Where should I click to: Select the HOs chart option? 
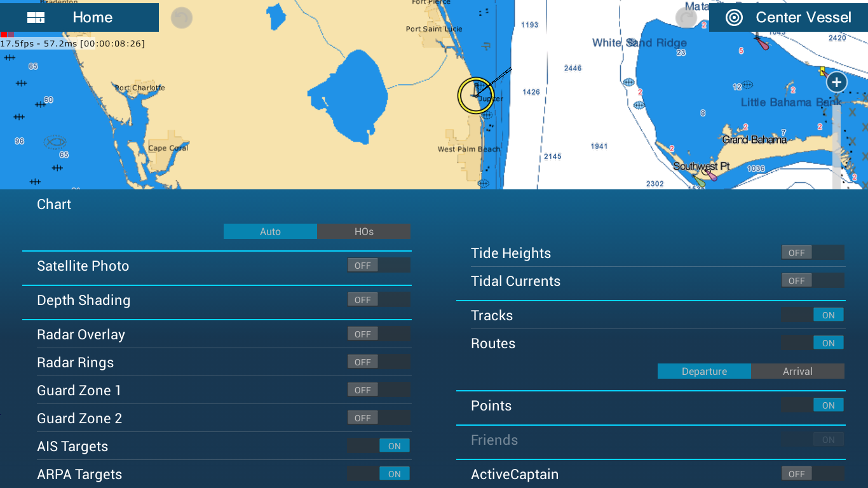(363, 232)
